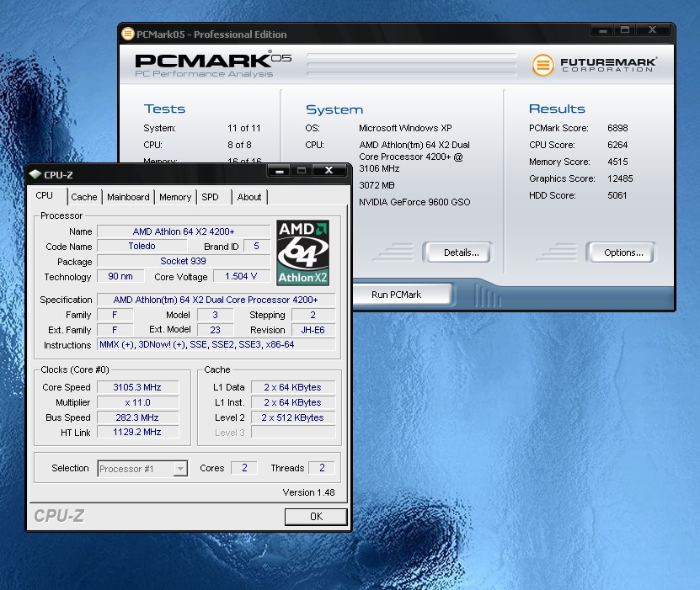The height and width of the screenshot is (590, 700).
Task: Click the 3072 MB memory value
Action: [x=377, y=185]
